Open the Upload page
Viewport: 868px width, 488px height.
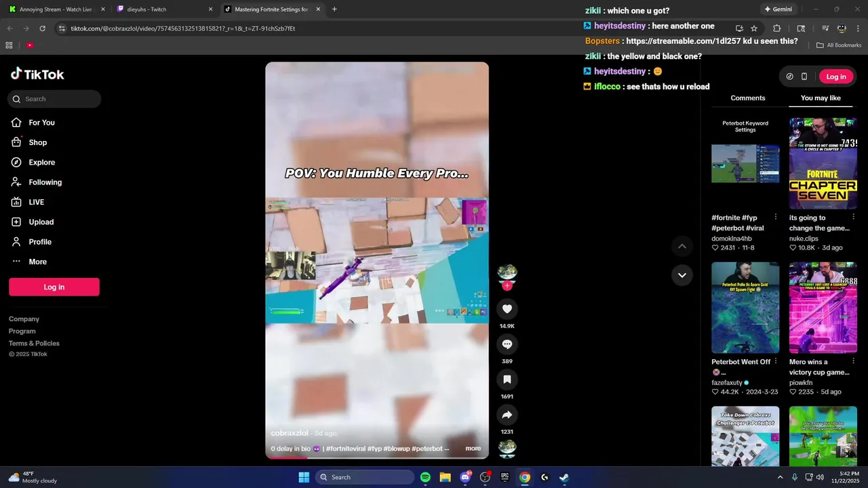click(x=32, y=222)
